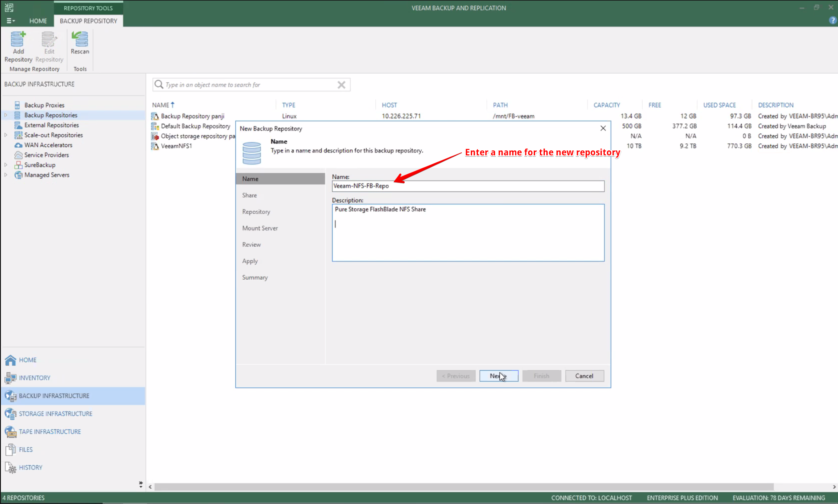Select the Repository step in wizard
838x504 pixels.
pyautogui.click(x=256, y=212)
